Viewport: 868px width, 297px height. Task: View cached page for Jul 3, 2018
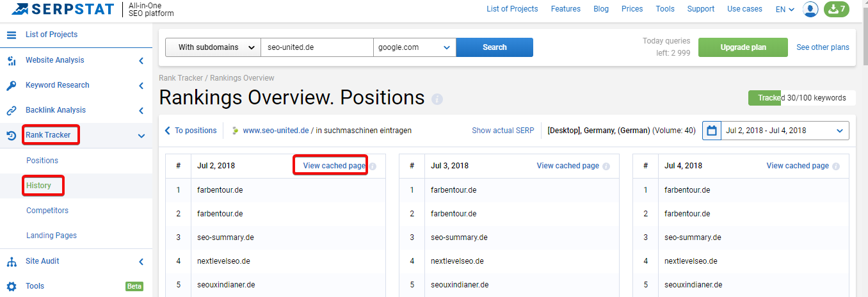568,166
